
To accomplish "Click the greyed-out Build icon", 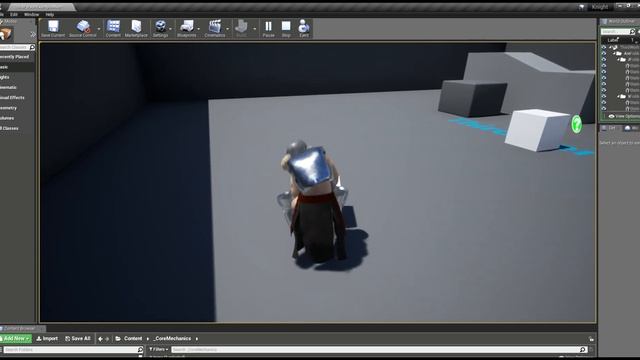I will pos(241,26).
